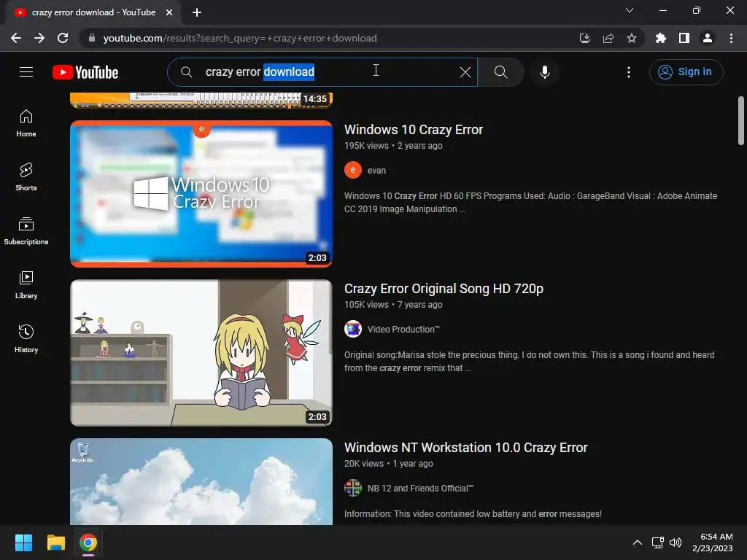Play the anime girl reading thumbnail
Image resolution: width=747 pixels, height=560 pixels.
(x=201, y=353)
